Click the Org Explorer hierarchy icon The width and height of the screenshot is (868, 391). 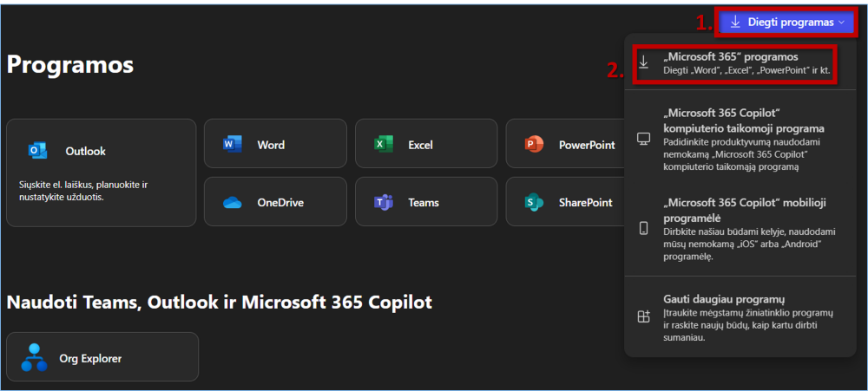tap(35, 357)
